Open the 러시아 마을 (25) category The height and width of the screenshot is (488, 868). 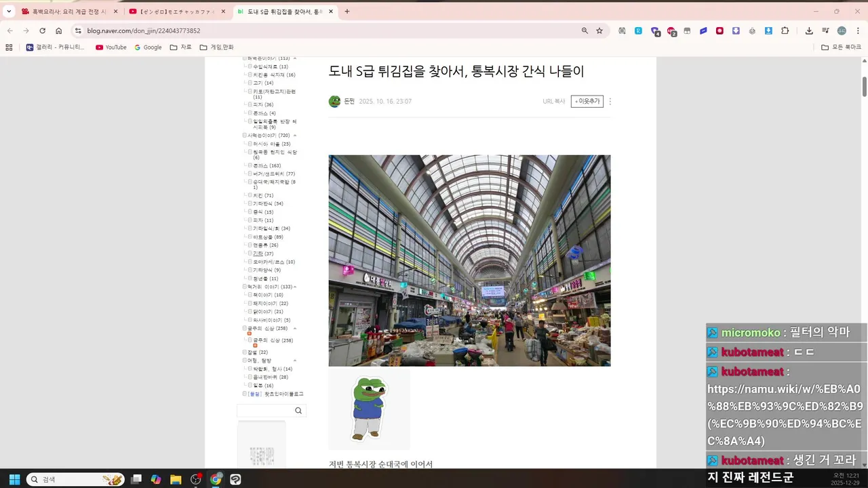[271, 144]
